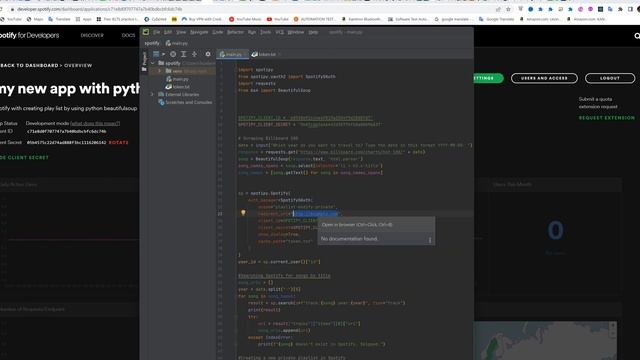This screenshot has height=360, width=640.
Task: Click the green SETTINGS button
Action: (x=488, y=78)
